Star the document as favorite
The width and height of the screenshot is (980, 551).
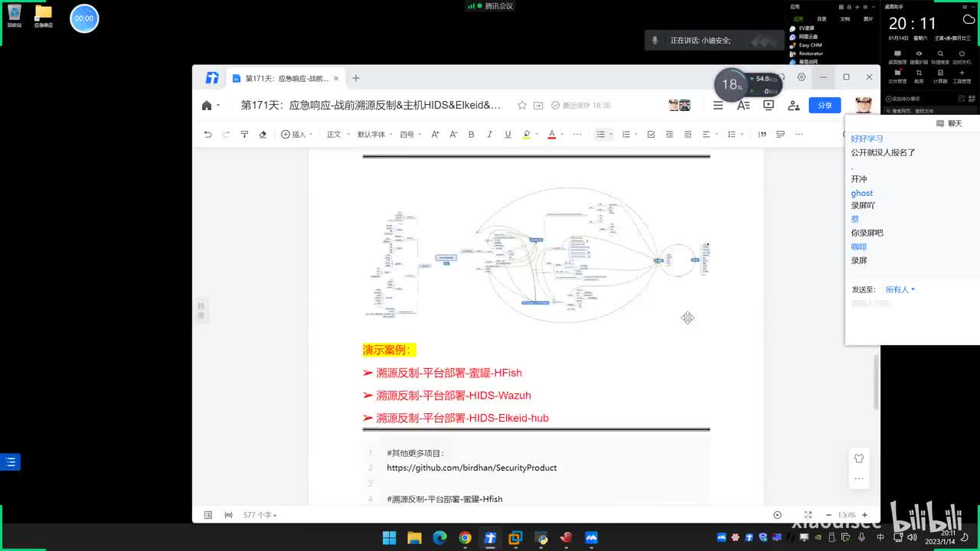point(522,106)
